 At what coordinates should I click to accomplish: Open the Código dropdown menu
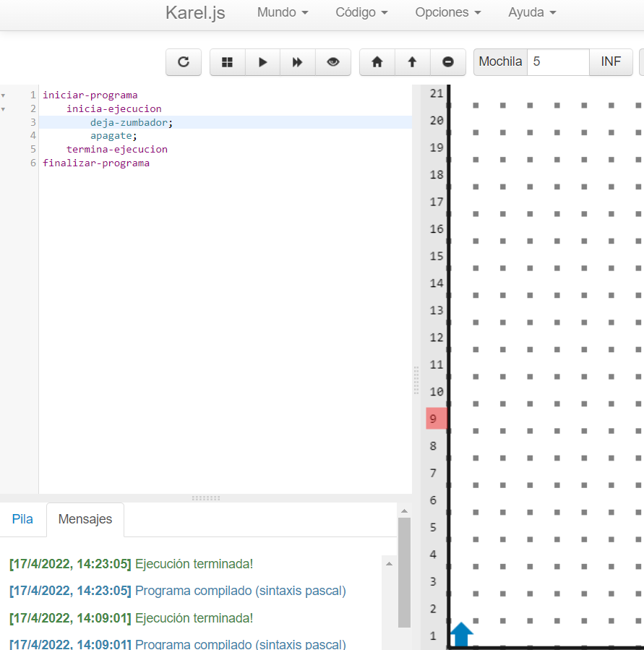coord(361,12)
